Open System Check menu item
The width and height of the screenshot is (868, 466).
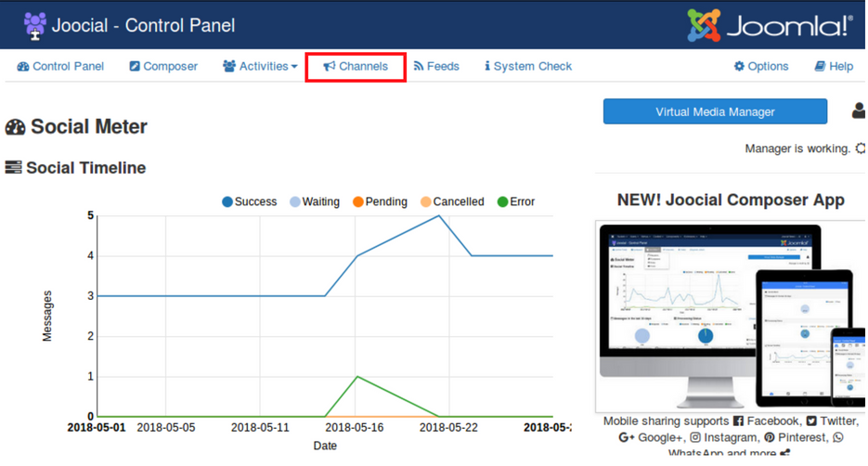click(x=528, y=67)
